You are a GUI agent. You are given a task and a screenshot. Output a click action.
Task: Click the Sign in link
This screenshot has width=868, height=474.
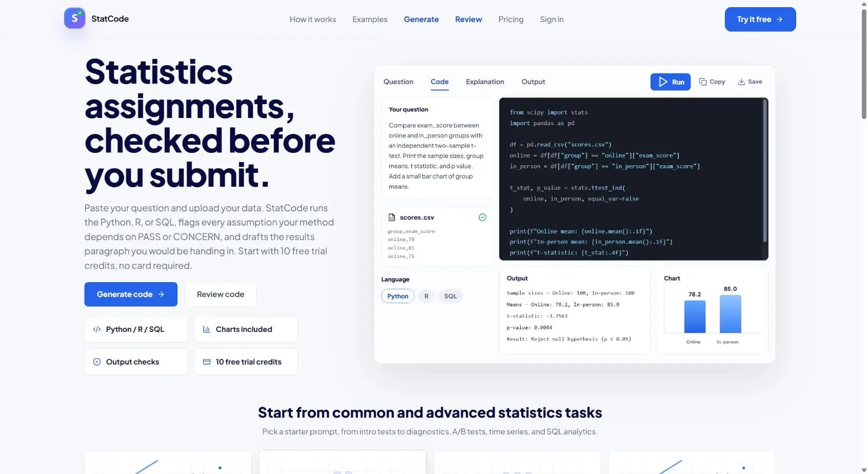click(x=551, y=19)
